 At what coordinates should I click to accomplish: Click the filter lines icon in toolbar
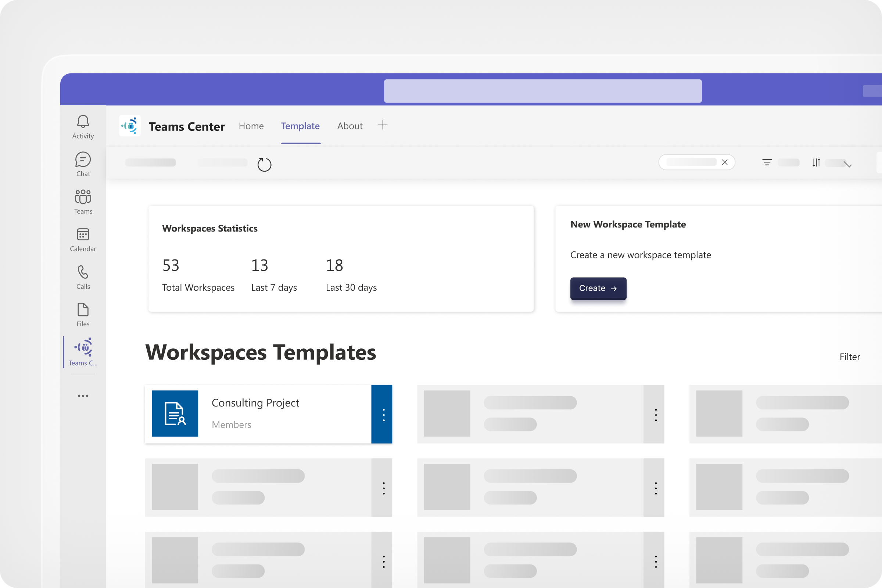(767, 162)
